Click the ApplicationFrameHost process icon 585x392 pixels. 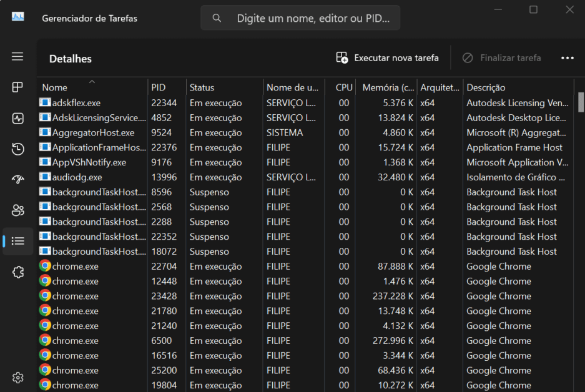[x=45, y=147]
